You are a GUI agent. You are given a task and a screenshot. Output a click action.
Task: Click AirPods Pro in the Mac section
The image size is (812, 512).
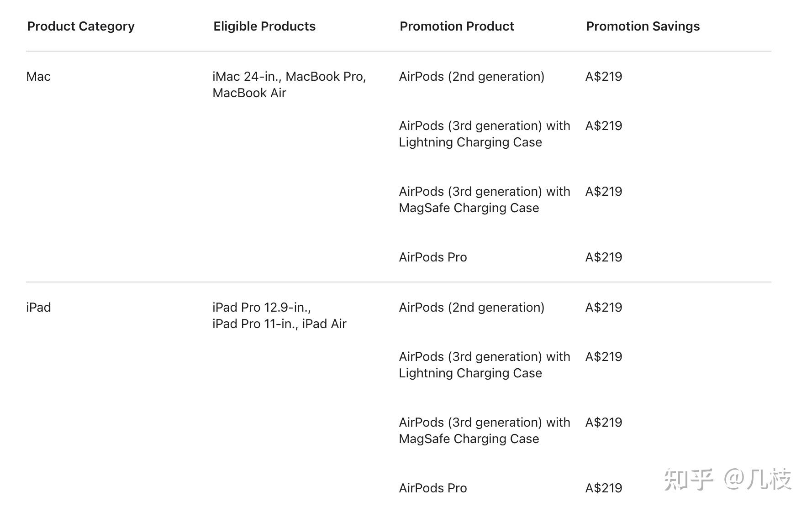click(x=432, y=257)
